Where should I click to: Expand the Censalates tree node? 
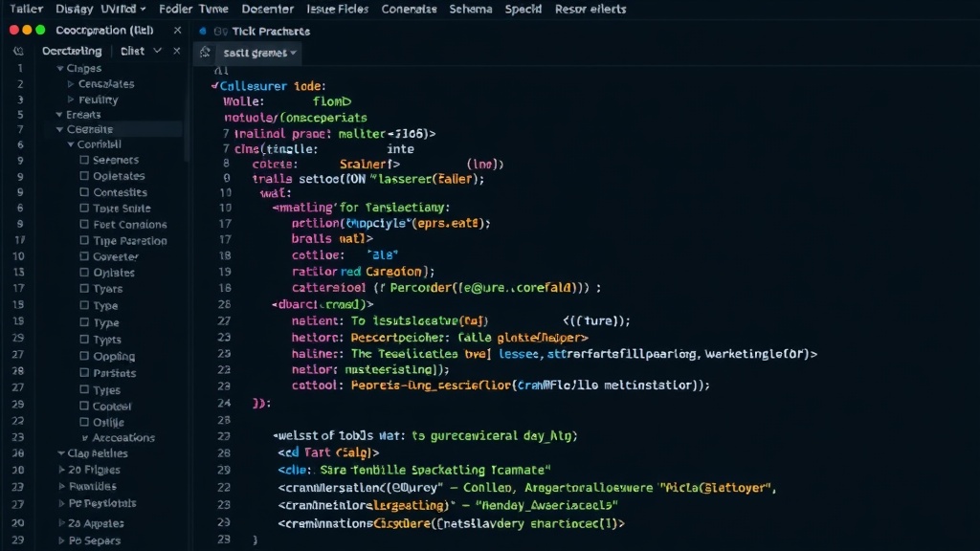coord(71,83)
